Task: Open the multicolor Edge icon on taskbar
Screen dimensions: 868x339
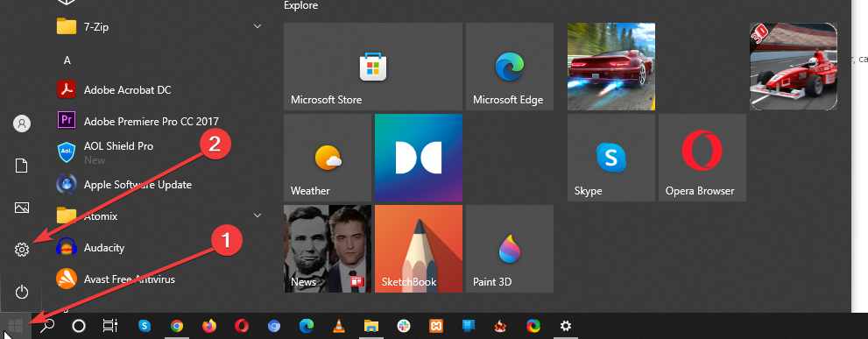Action: [533, 326]
